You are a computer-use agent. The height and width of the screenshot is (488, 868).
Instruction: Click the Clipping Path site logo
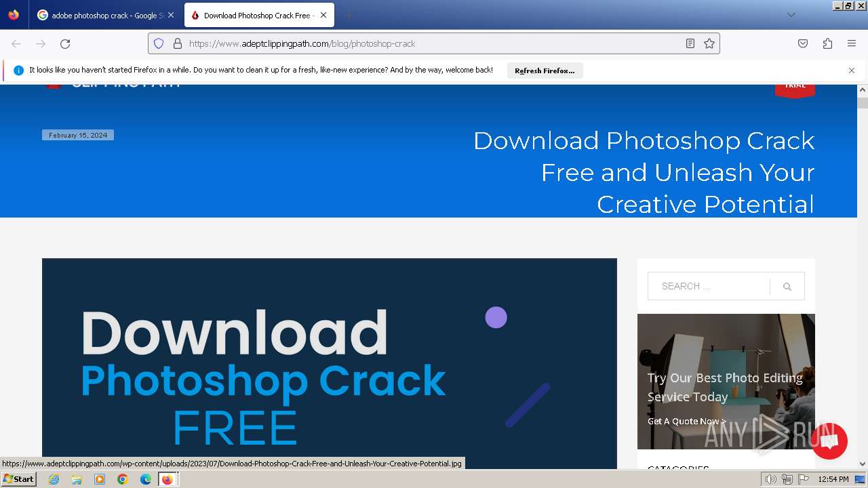(x=113, y=85)
